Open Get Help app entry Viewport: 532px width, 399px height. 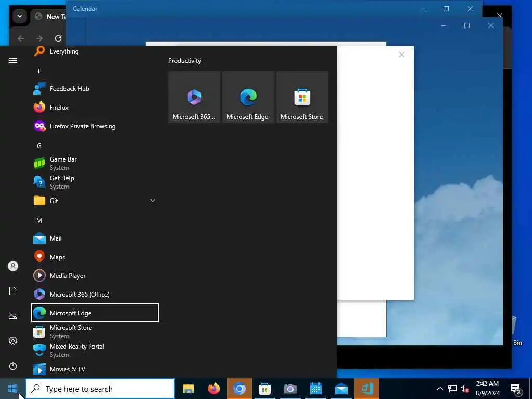(x=95, y=182)
